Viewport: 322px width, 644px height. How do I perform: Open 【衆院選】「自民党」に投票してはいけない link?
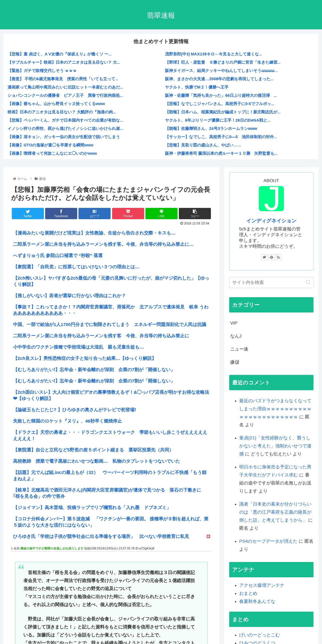pos(76,267)
